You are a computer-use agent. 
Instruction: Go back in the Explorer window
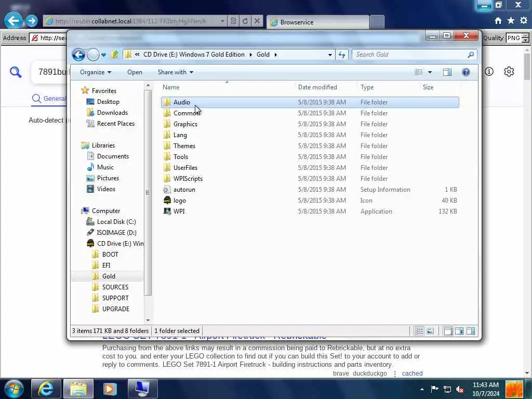pyautogui.click(x=78, y=55)
